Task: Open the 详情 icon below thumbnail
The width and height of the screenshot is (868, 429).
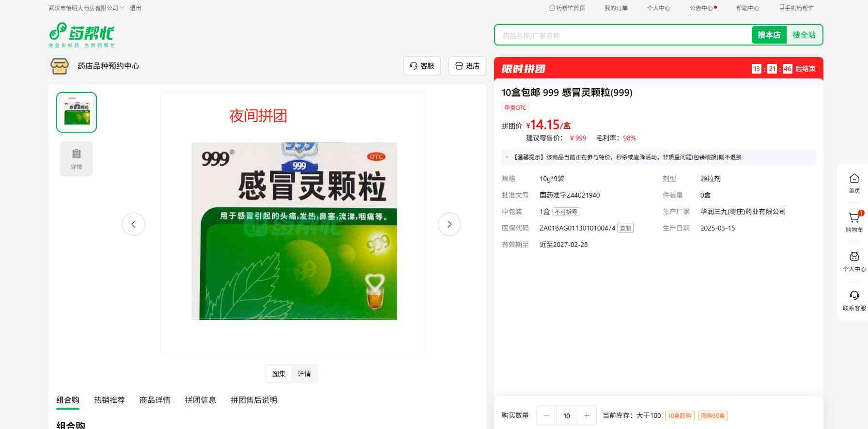Action: (x=77, y=158)
